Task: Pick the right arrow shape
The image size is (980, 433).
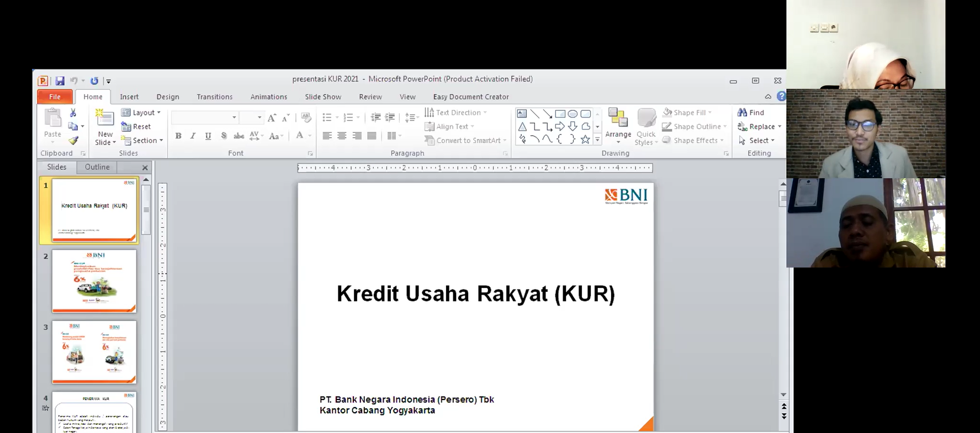Action: [560, 126]
